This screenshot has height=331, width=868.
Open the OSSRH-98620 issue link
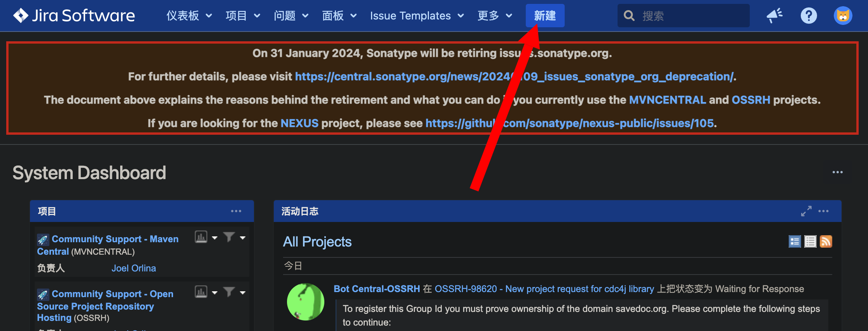point(465,289)
